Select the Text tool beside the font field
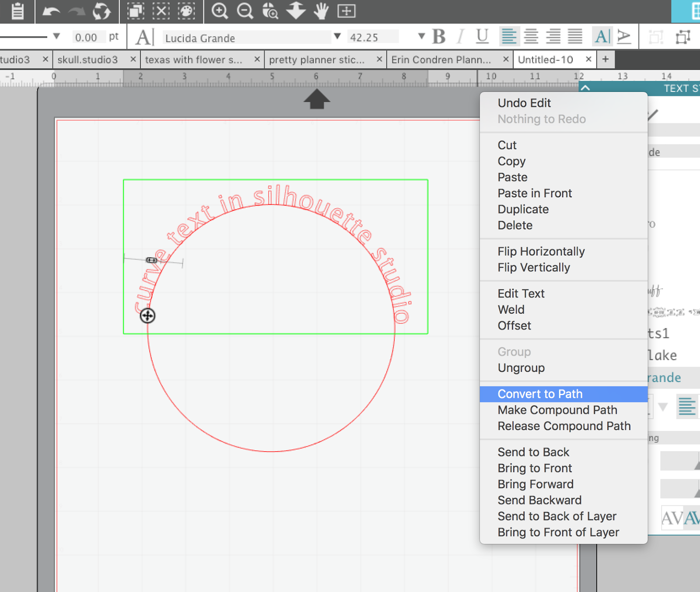The width and height of the screenshot is (700, 592). 143,37
